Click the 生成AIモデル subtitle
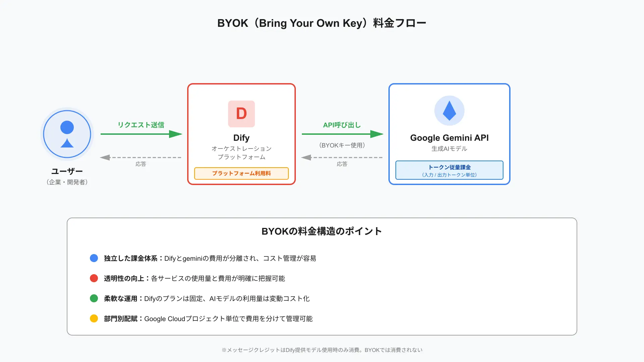The image size is (644, 362). [x=449, y=148]
